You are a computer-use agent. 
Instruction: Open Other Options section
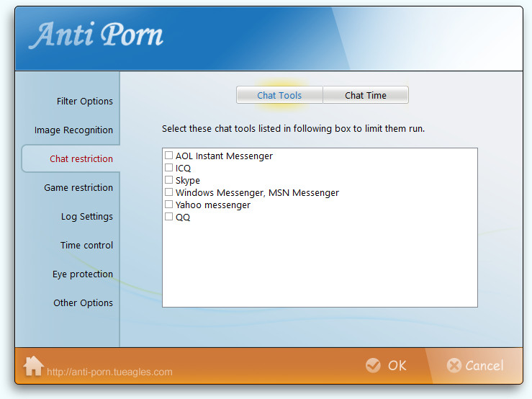click(83, 303)
